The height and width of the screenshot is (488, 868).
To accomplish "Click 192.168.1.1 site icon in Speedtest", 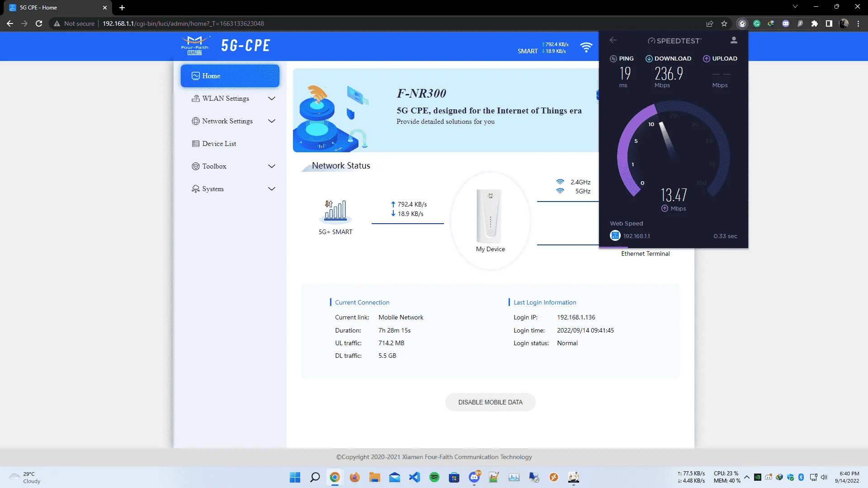I will (x=615, y=235).
